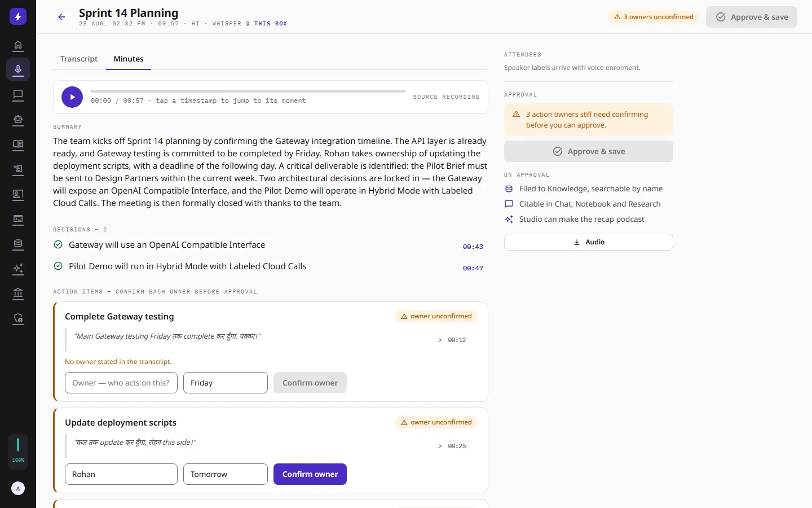Jump to timestamp 00:47 for the Pilot Demo decision
Viewport: 812px width, 508px height.
pos(473,268)
